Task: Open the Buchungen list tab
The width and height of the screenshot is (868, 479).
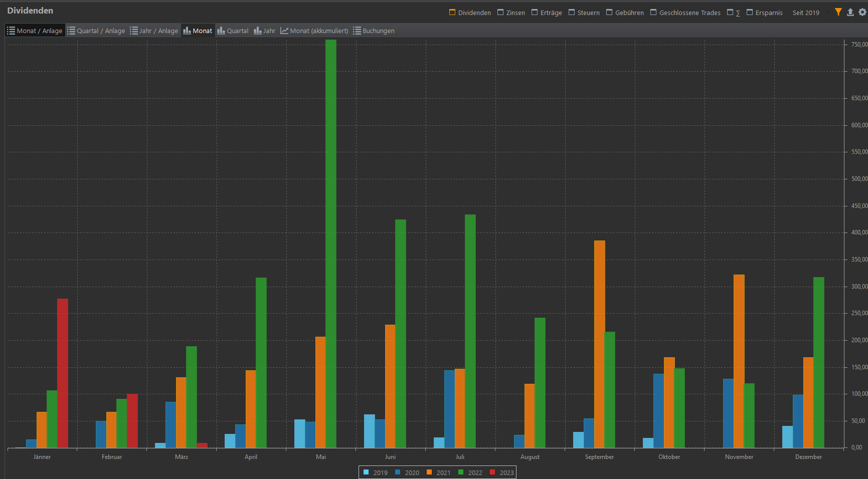Action: point(374,31)
